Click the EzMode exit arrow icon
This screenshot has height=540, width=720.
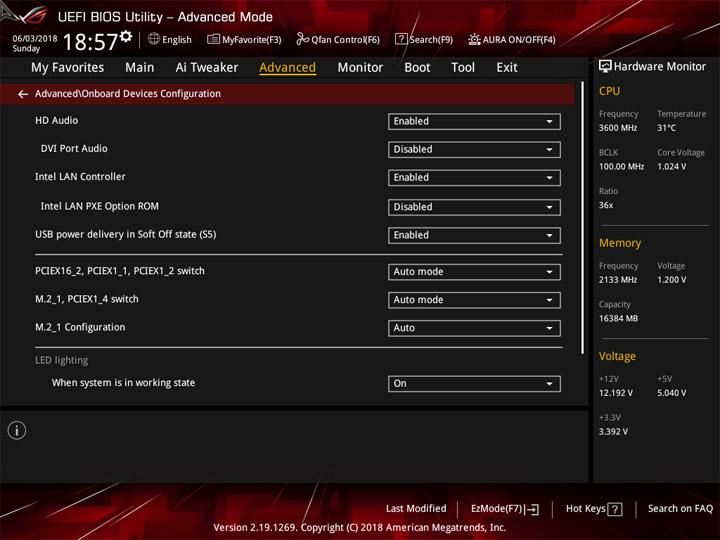532,509
